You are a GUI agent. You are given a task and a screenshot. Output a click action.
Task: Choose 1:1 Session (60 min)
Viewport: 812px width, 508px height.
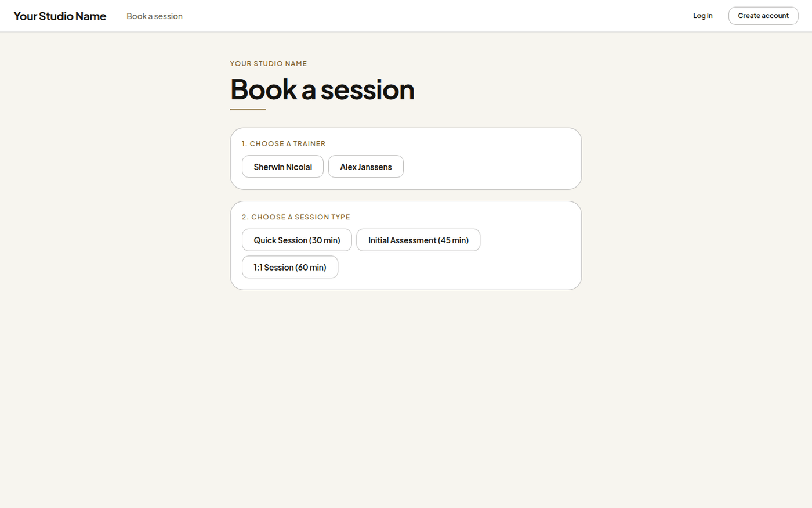290,267
